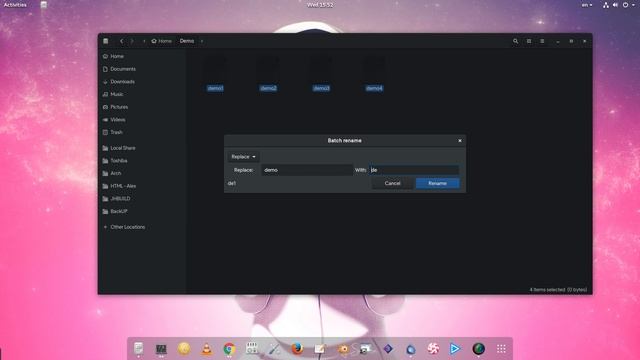Open Trash in the sidebar
Screen dimensions: 640x360
(116, 132)
